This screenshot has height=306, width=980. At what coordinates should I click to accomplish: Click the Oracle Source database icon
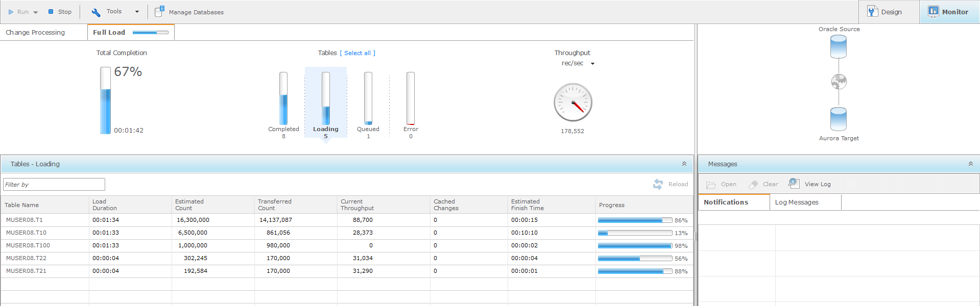(838, 47)
